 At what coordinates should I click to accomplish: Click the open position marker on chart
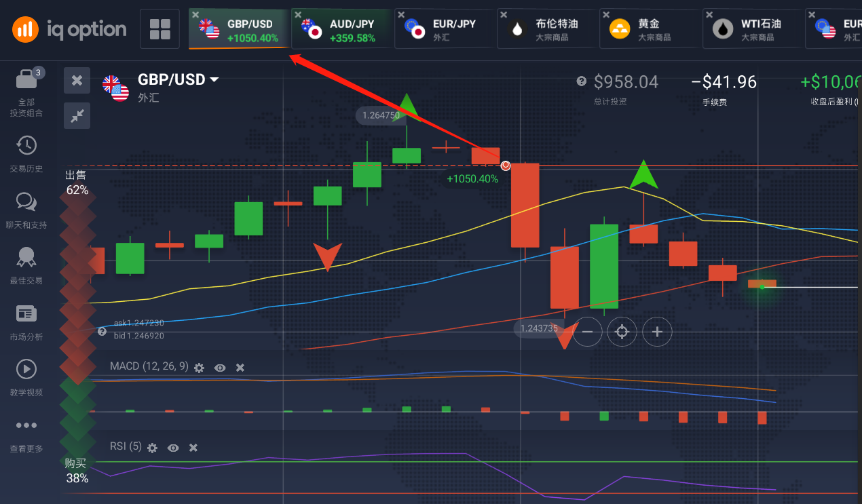506,166
